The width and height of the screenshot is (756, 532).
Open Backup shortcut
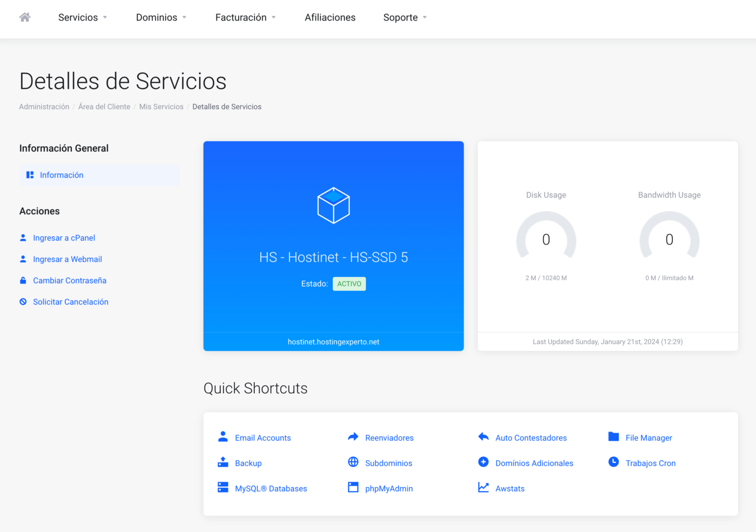click(248, 463)
